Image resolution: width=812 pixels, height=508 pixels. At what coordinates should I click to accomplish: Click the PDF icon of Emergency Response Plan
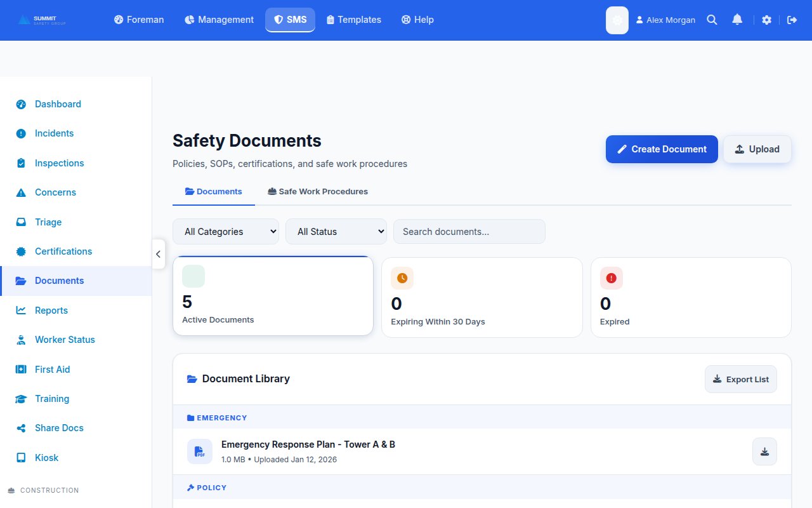(200, 451)
